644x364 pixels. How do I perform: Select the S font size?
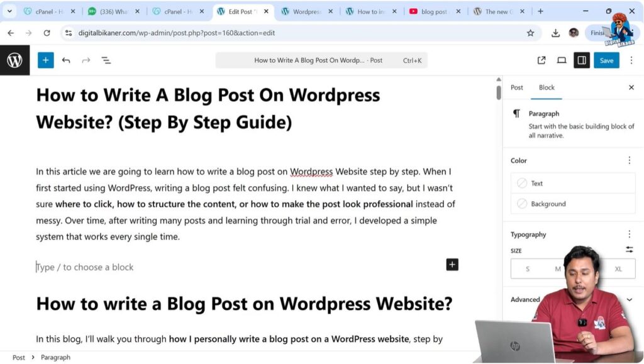tap(527, 268)
